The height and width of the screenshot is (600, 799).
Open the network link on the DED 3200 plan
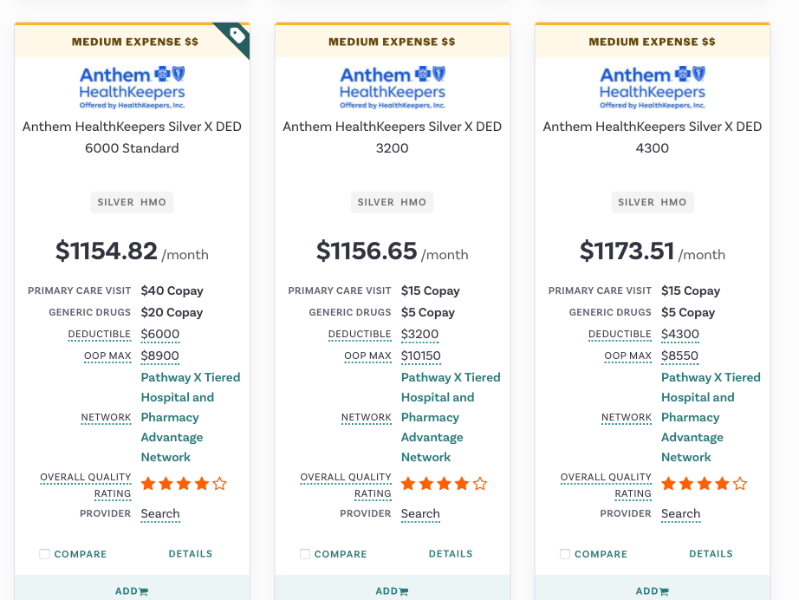450,417
